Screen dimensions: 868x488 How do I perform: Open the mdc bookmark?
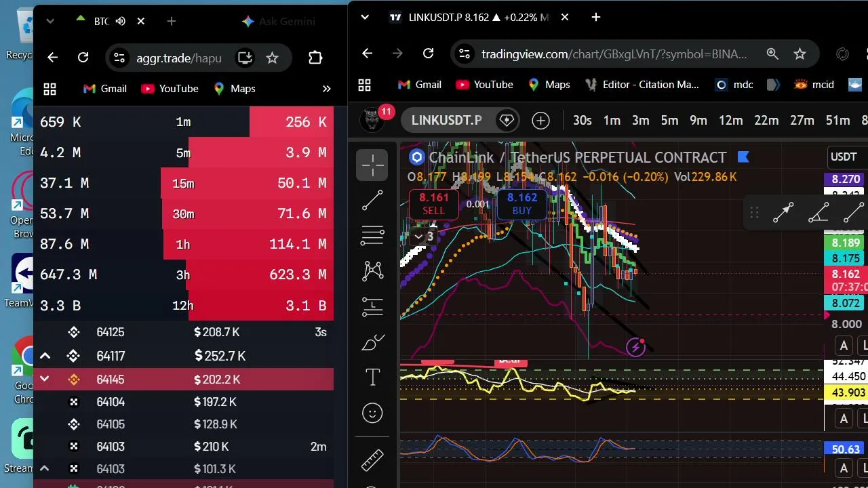[x=734, y=85]
